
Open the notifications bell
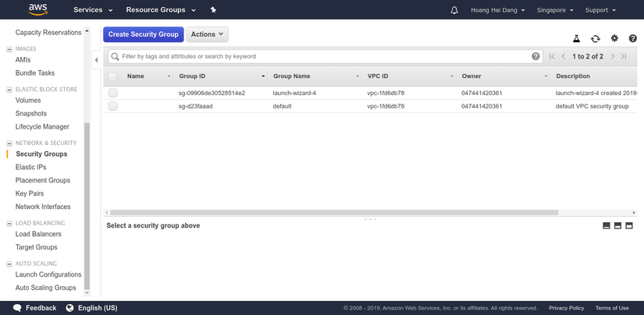(455, 10)
